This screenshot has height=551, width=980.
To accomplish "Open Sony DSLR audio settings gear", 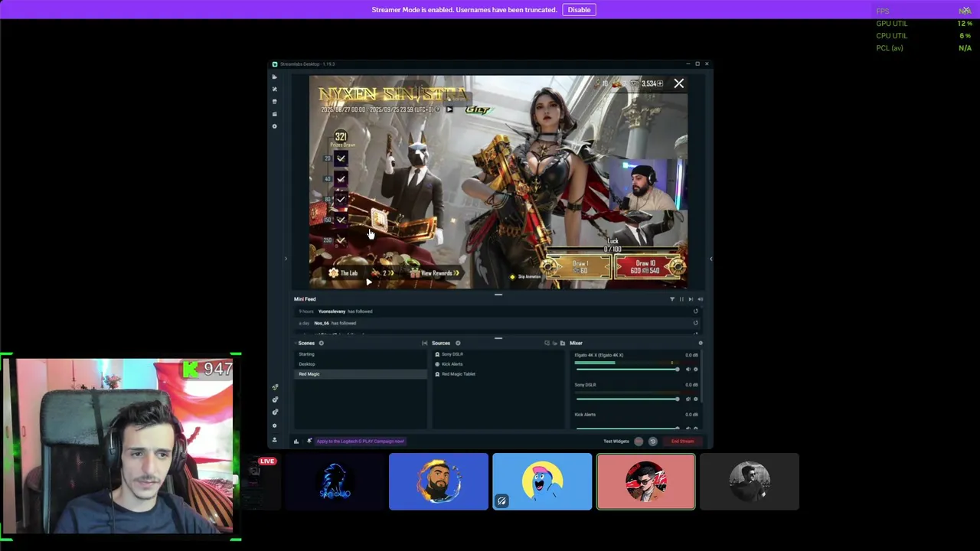I will (x=695, y=399).
